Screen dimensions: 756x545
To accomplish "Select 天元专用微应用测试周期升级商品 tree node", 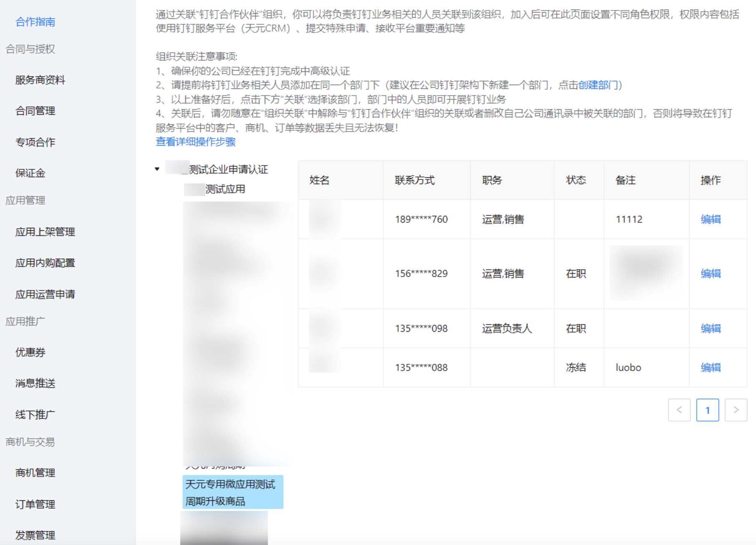I will tap(233, 492).
